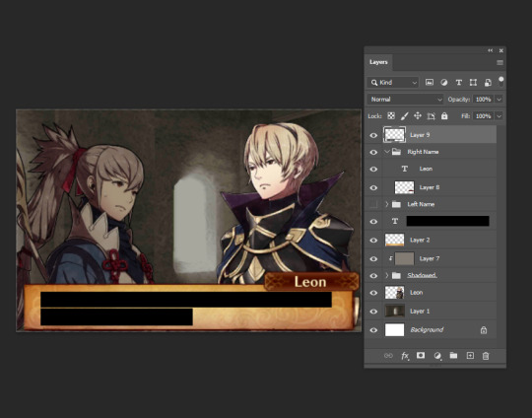Toggle the layer filtering on/off switch

click(x=500, y=81)
